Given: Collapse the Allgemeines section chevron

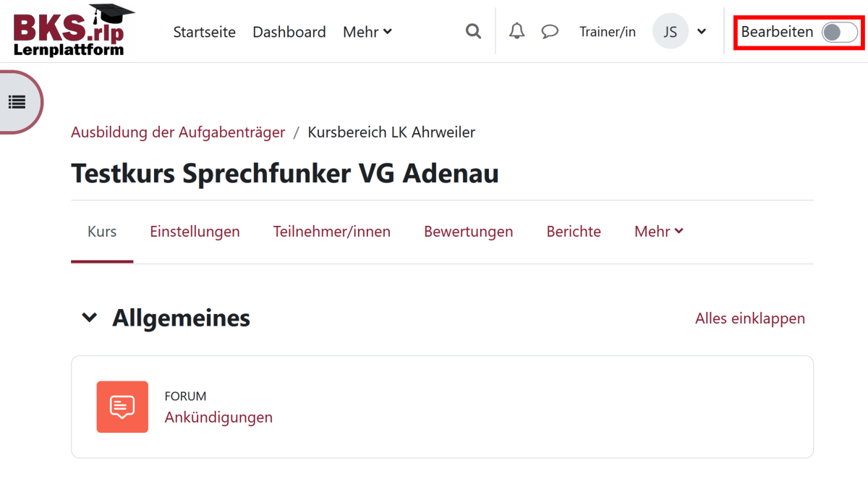Looking at the screenshot, I should (90, 318).
